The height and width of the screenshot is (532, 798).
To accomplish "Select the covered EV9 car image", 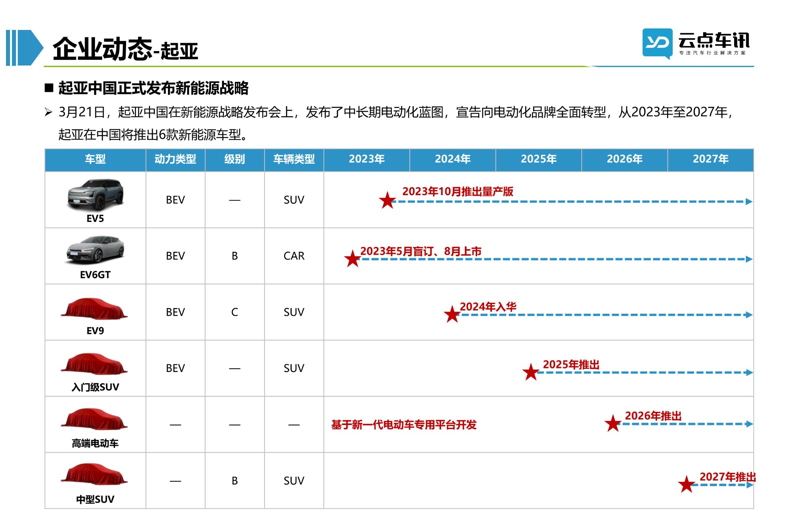I will (x=95, y=309).
